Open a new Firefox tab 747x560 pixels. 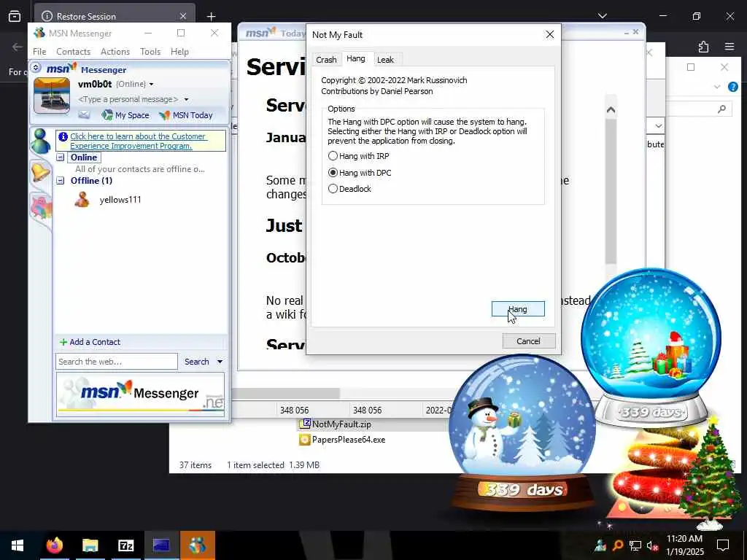coord(211,16)
